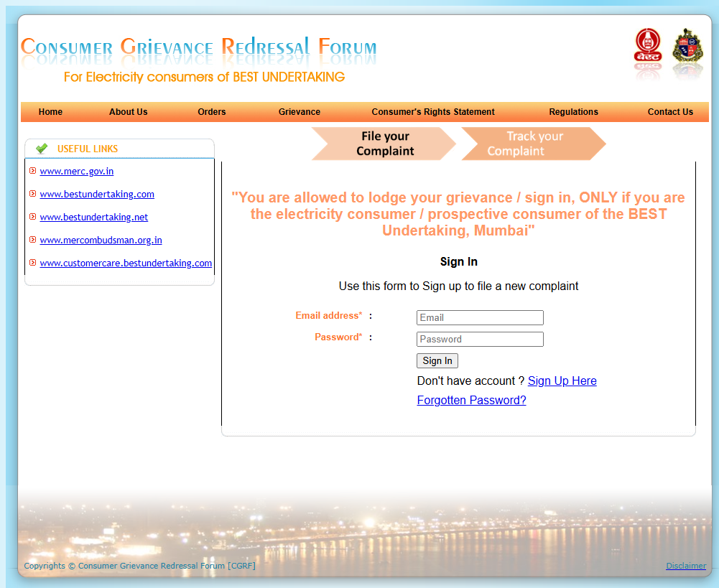Open Consumer's Rights Statement page

[433, 112]
